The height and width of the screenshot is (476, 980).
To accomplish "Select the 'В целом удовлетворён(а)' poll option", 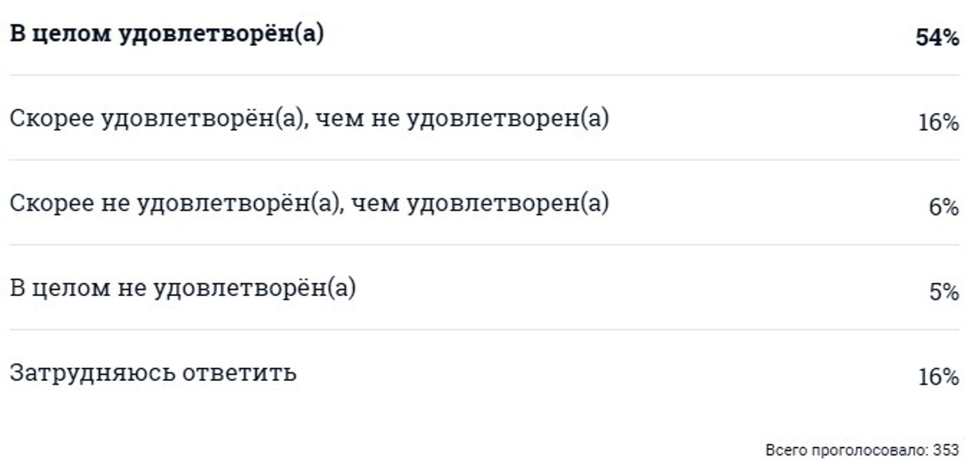I will tap(484, 37).
